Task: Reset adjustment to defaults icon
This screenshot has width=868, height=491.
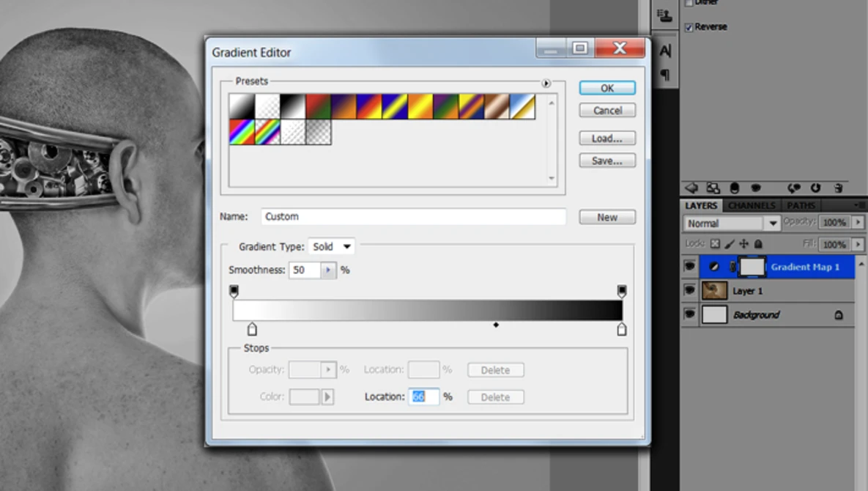Action: coord(815,188)
